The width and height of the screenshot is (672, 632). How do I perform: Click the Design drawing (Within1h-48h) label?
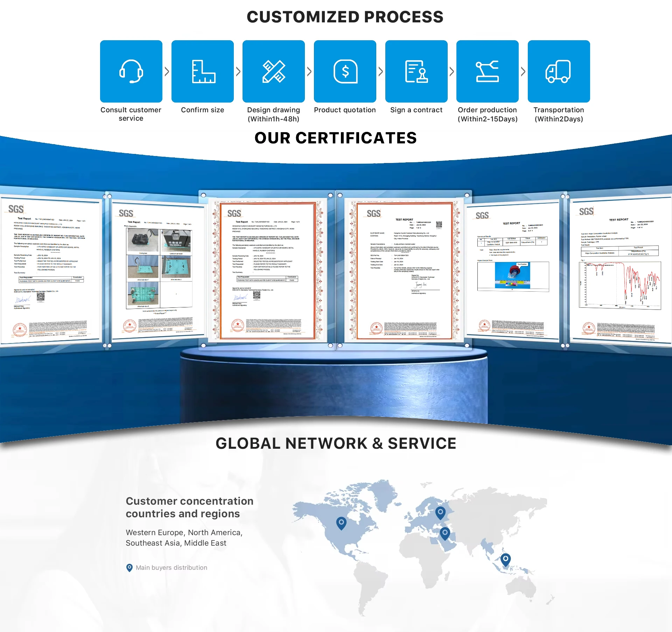[x=274, y=114]
